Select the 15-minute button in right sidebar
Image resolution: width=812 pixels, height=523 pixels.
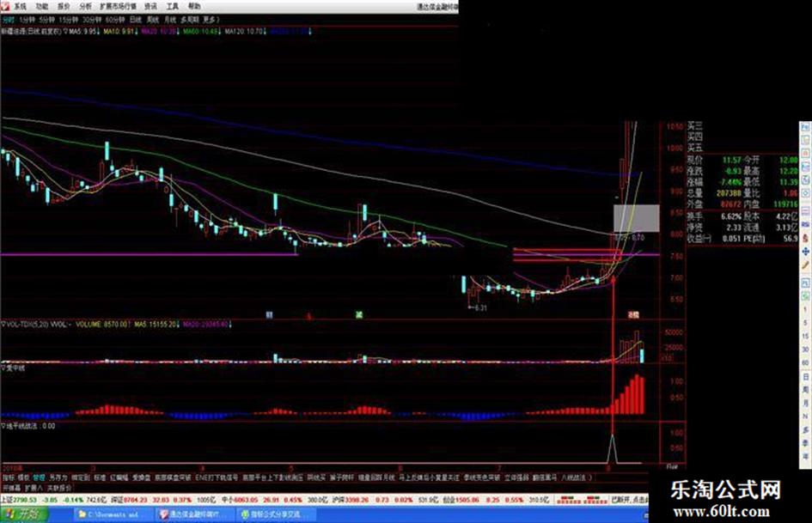805,336
